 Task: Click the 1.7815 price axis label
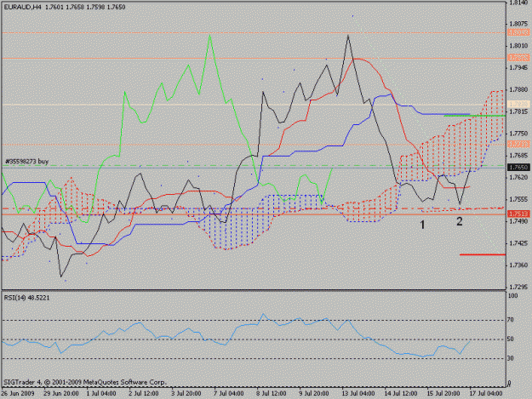point(519,111)
